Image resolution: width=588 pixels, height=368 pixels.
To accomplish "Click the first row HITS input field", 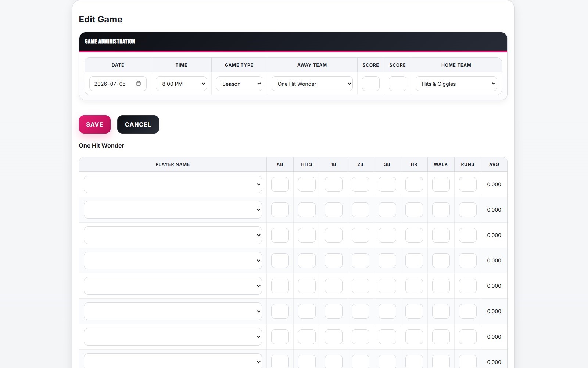I will coord(307,184).
